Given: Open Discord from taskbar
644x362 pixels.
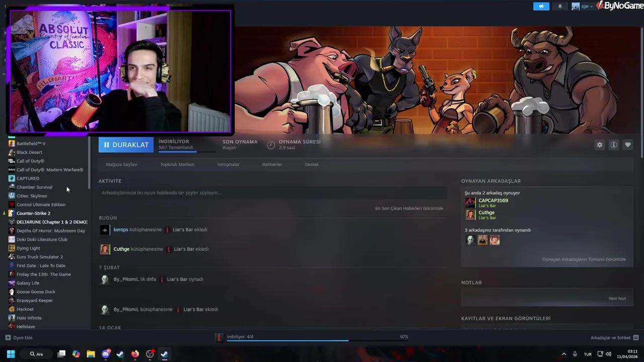Looking at the screenshot, I should (106, 354).
